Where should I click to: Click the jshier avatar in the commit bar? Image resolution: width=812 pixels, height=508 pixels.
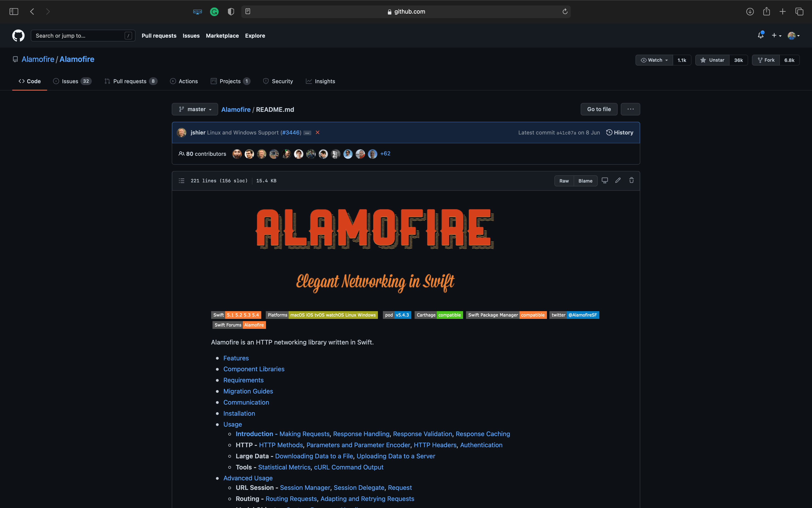click(181, 132)
